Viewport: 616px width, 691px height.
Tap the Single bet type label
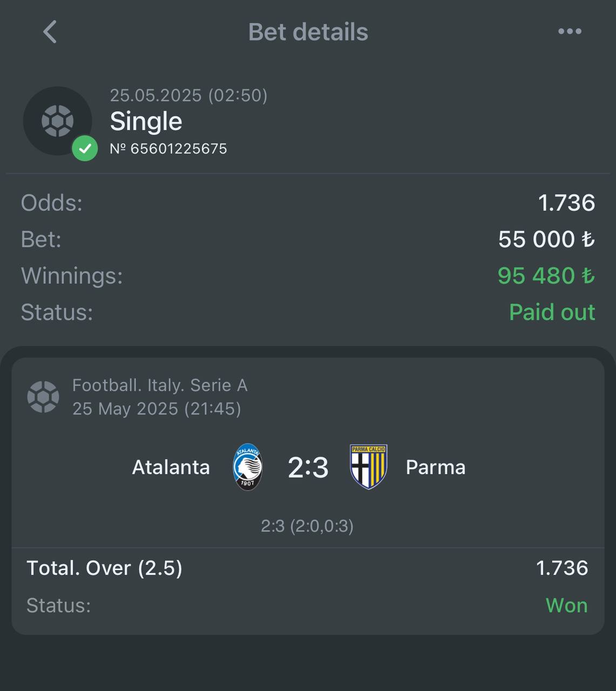(146, 121)
